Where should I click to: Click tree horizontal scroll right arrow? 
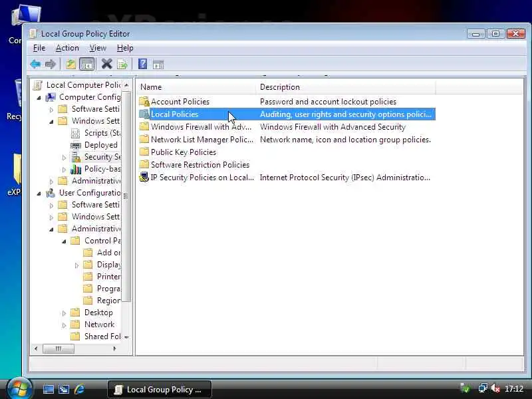tap(114, 348)
